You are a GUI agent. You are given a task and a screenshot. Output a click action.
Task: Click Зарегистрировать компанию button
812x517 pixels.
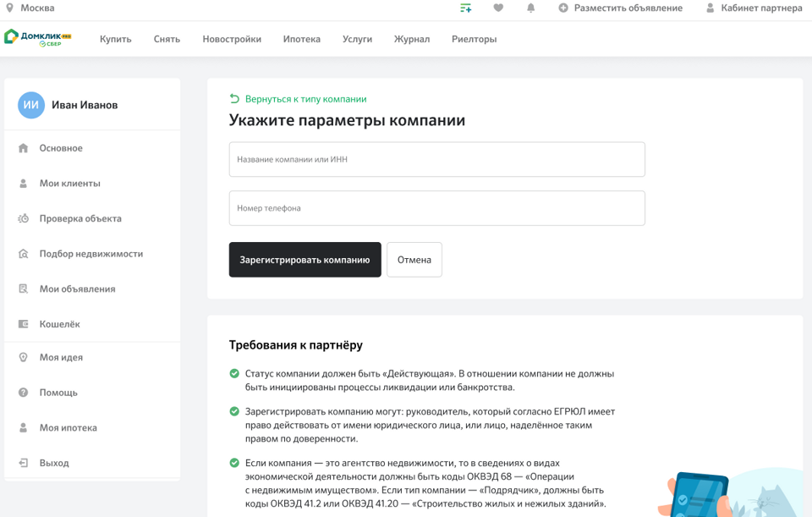point(305,260)
